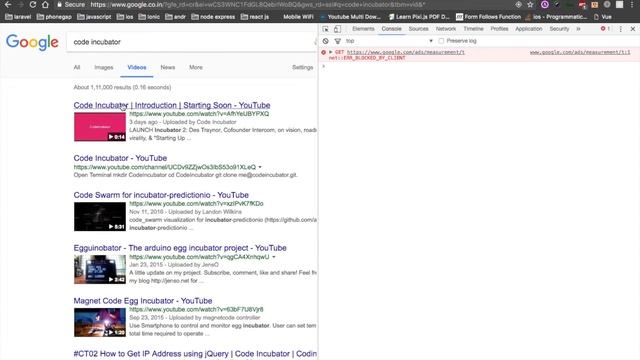Viewport: 640px width, 360px height.
Task: Play the pink Code Incubator video thumbnail
Action: point(100,127)
